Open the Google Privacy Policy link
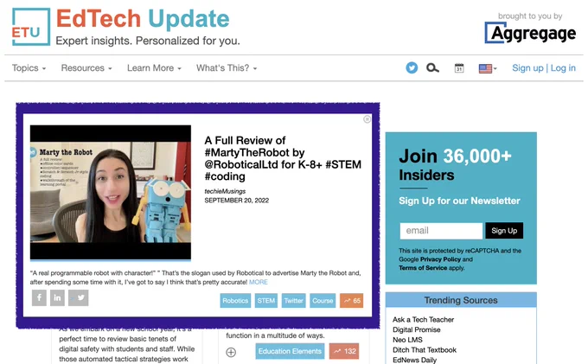This screenshot has width=588, height=364. tap(440, 259)
